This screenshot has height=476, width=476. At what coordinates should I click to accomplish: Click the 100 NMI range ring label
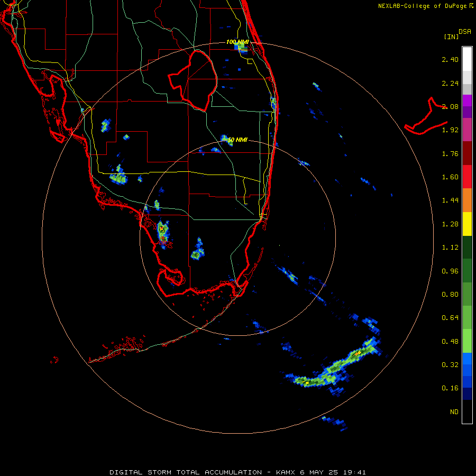[237, 42]
